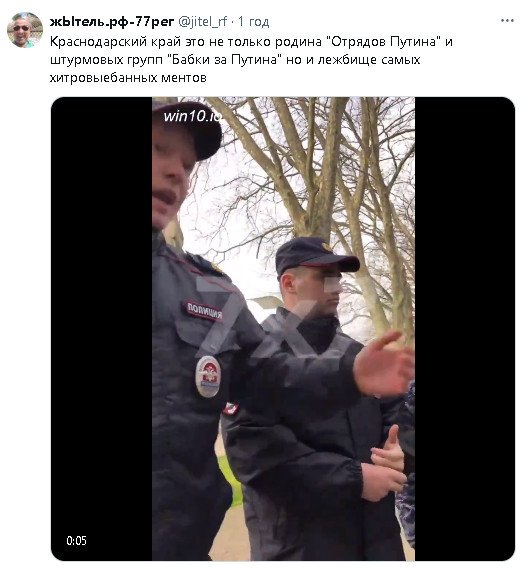Click the round police badge in video

click(208, 376)
